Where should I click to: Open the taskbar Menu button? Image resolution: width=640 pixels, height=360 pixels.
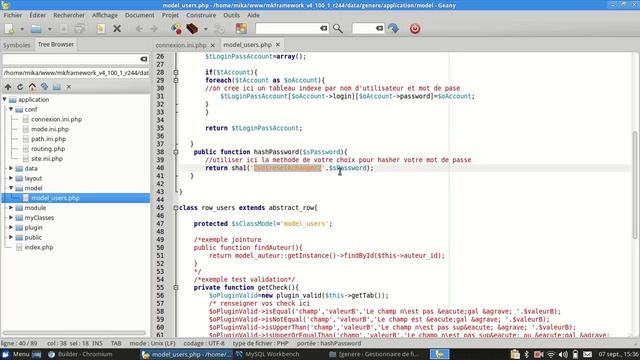point(16,354)
